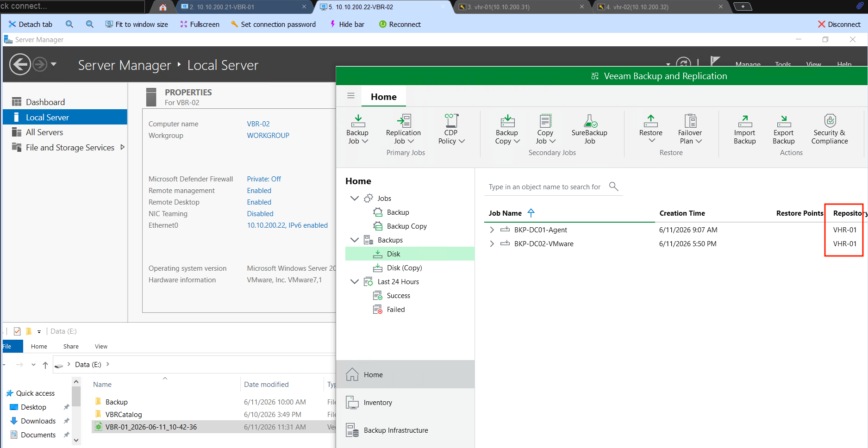Click the VBR-02 computer name link

[258, 124]
